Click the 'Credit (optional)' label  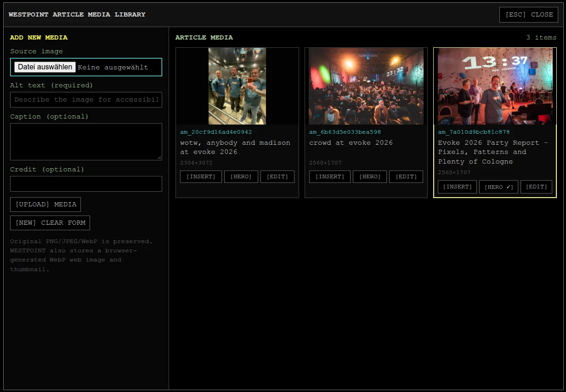coord(47,170)
